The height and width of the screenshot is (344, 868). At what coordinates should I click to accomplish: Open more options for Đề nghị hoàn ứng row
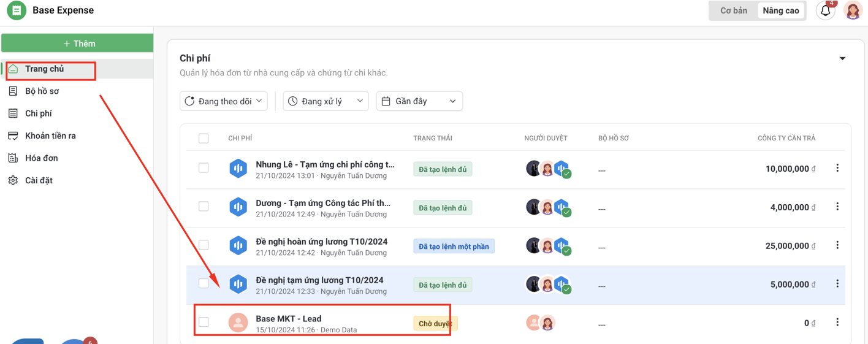(837, 245)
